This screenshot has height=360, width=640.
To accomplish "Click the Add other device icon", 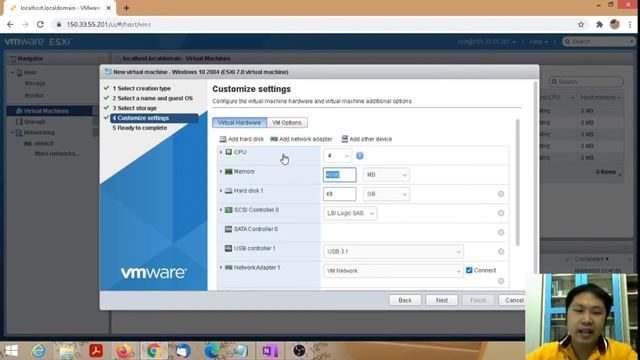I will point(344,139).
